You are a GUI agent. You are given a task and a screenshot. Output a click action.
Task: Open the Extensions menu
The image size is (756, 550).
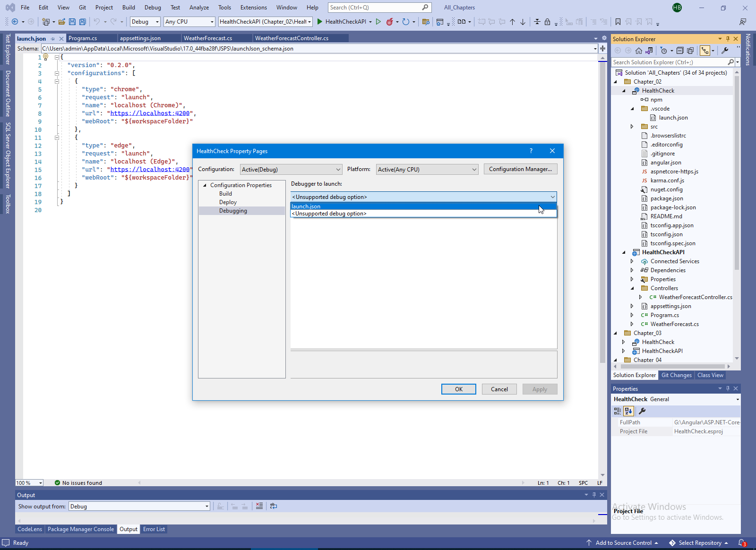[x=254, y=8]
